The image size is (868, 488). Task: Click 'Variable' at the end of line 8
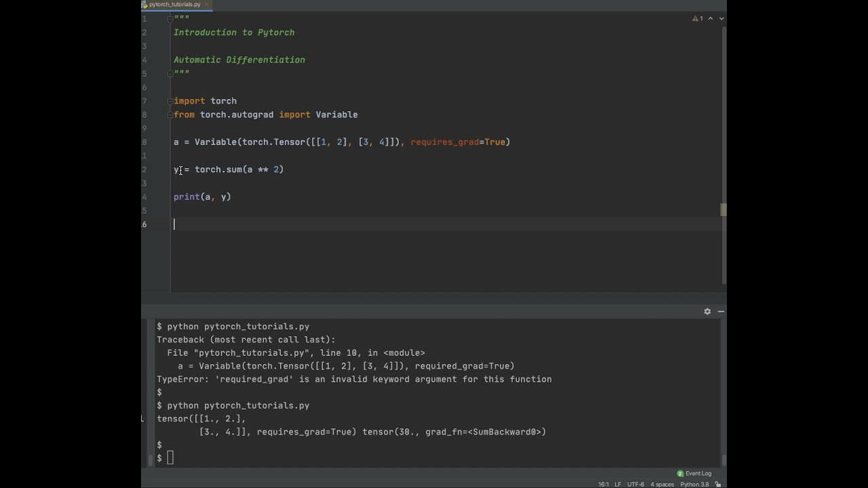[336, 115]
